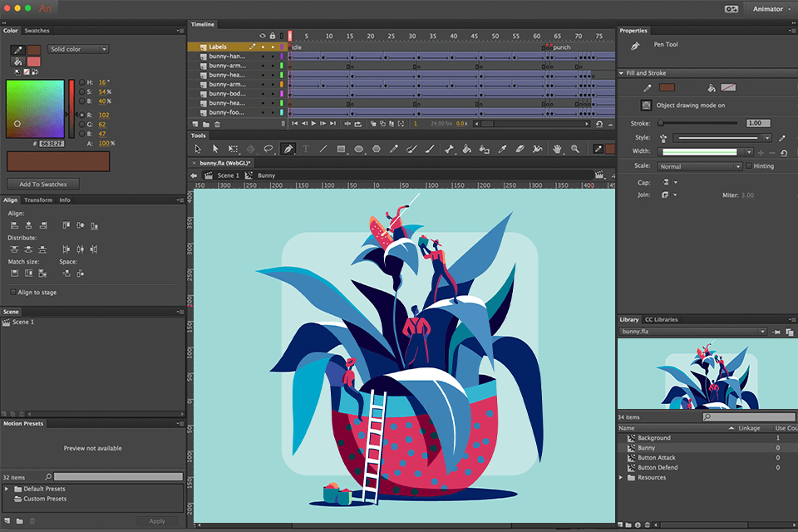
Task: Hide the bunny-bod layer
Action: point(263,94)
